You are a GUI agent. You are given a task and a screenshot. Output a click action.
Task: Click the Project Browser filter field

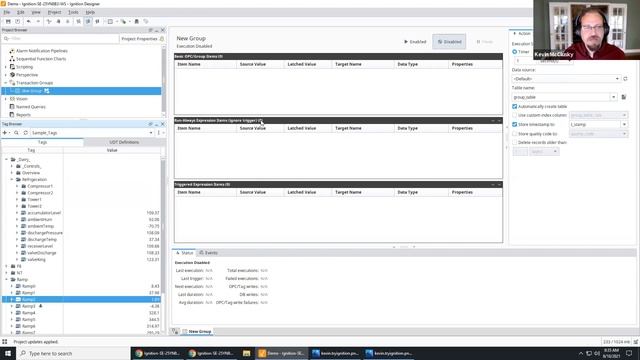click(x=60, y=39)
